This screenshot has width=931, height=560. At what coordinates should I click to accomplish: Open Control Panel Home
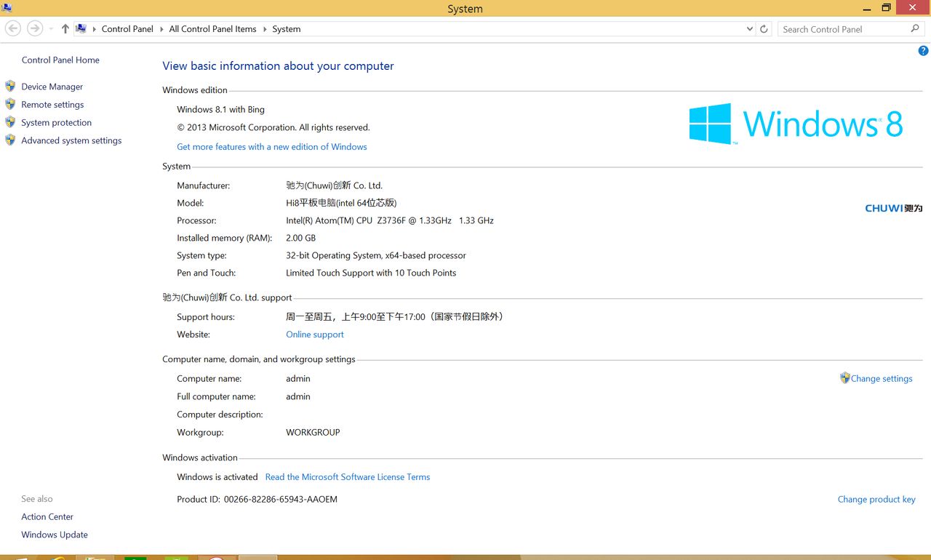(60, 60)
